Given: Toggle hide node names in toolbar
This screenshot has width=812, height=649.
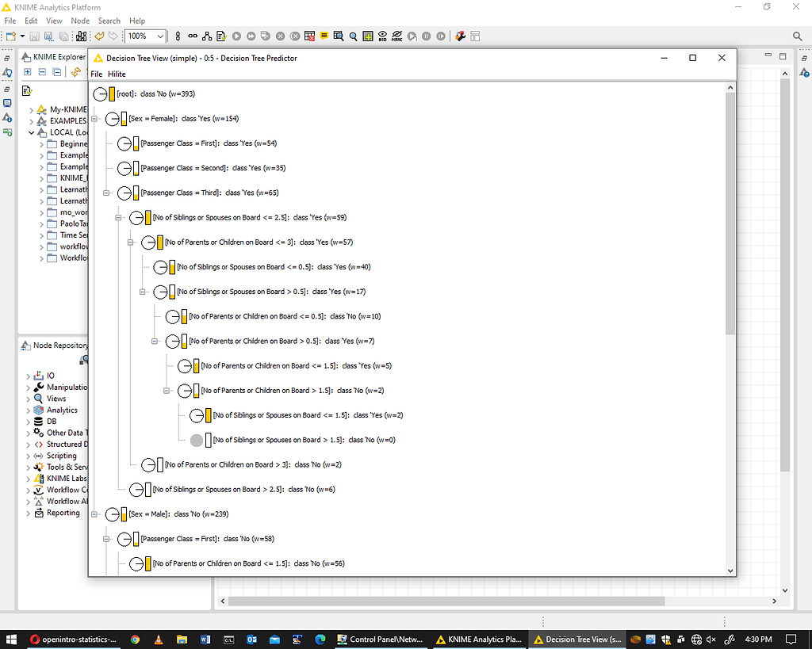Looking at the screenshot, I should click(x=396, y=36).
